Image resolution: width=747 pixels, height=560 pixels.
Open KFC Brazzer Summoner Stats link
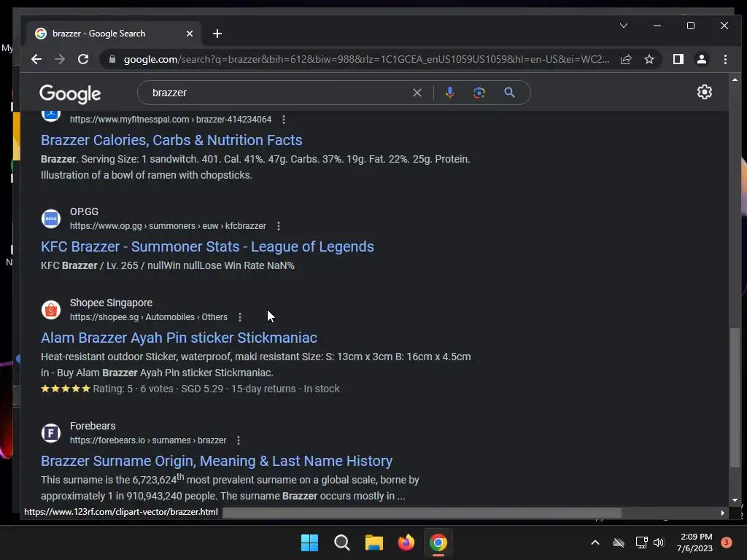(x=207, y=246)
